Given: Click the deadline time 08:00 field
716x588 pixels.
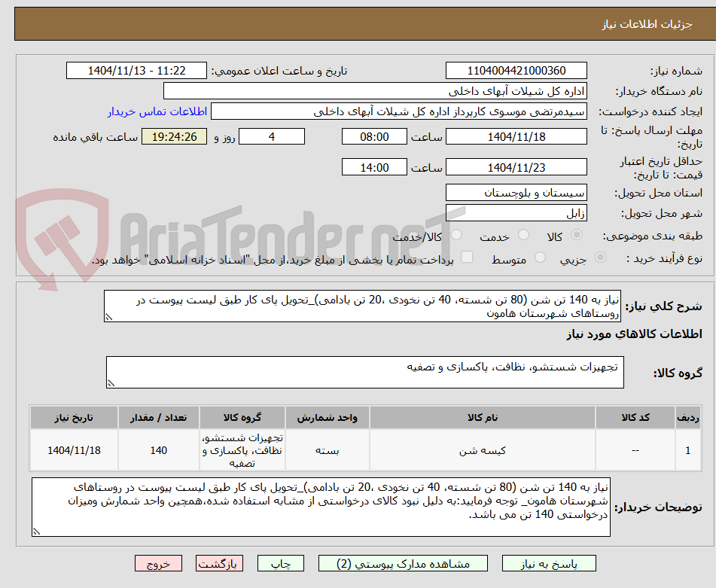Looking at the screenshot, I should (374, 136).
